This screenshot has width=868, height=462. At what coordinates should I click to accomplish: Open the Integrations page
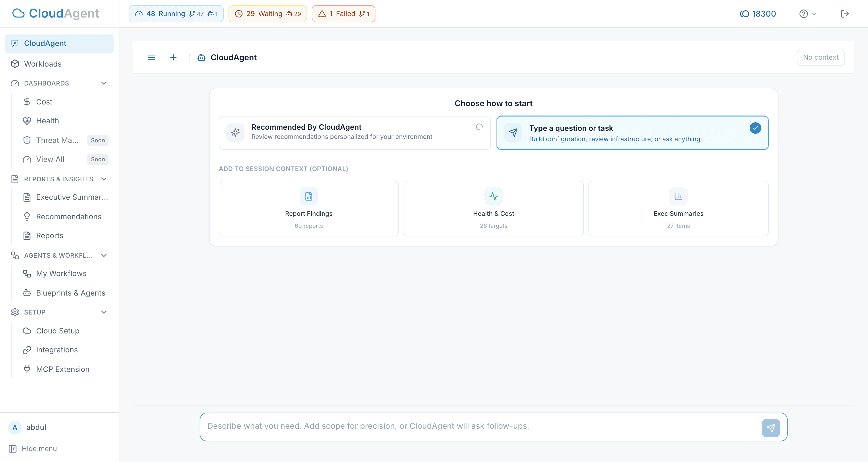pyautogui.click(x=57, y=350)
